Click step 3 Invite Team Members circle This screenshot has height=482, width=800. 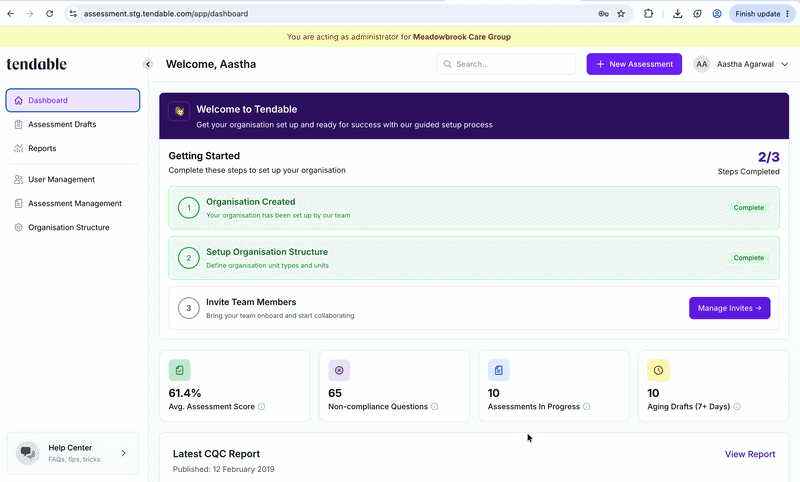[x=189, y=308]
